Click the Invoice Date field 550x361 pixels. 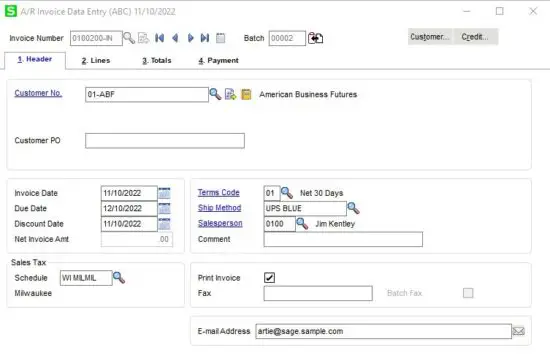pos(129,193)
